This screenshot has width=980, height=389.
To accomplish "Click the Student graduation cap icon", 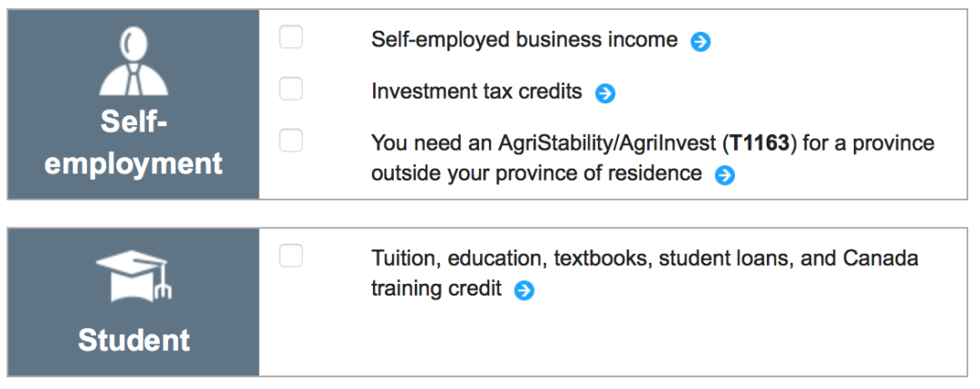I will coord(133,276).
